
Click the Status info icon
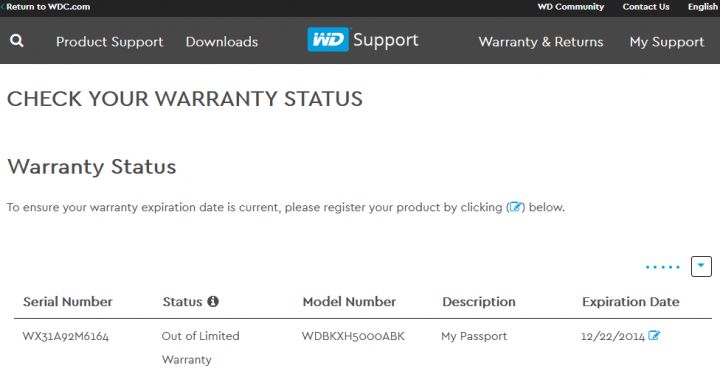pyautogui.click(x=213, y=301)
